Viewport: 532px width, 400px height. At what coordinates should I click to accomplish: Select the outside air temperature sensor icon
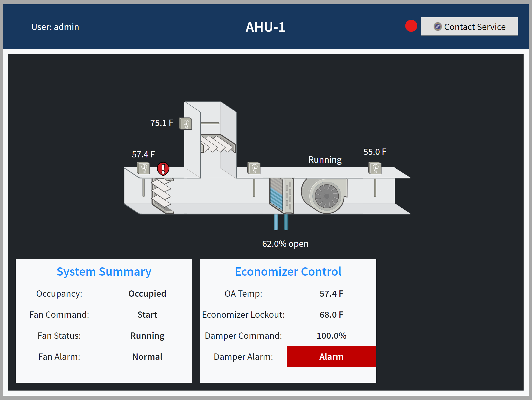pyautogui.click(x=143, y=168)
